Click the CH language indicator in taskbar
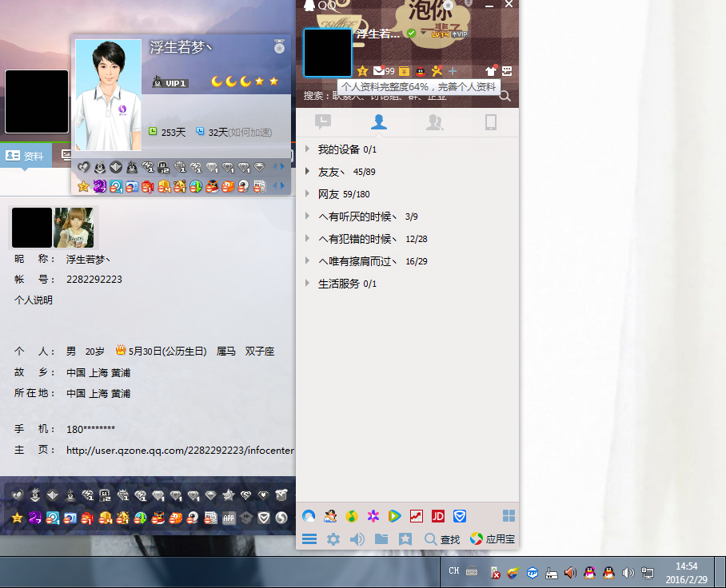 click(454, 571)
